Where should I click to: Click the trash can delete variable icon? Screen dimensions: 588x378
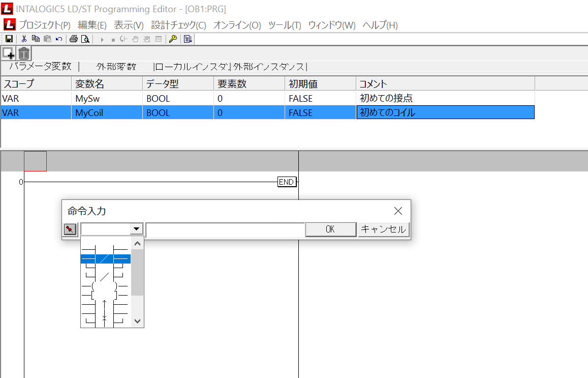pyautogui.click(x=24, y=53)
